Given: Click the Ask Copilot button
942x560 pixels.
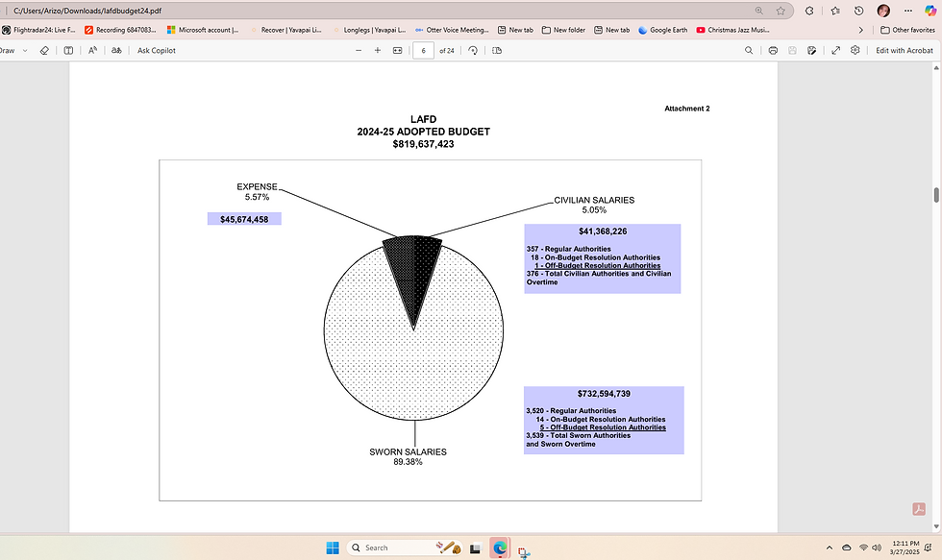Looking at the screenshot, I should 156,50.
